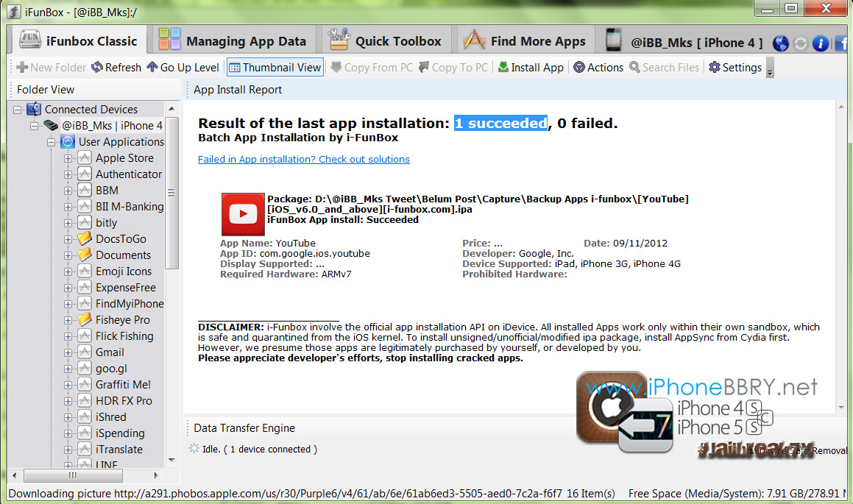Open the iFunbox Classic tab
853x504 pixels.
tap(78, 41)
